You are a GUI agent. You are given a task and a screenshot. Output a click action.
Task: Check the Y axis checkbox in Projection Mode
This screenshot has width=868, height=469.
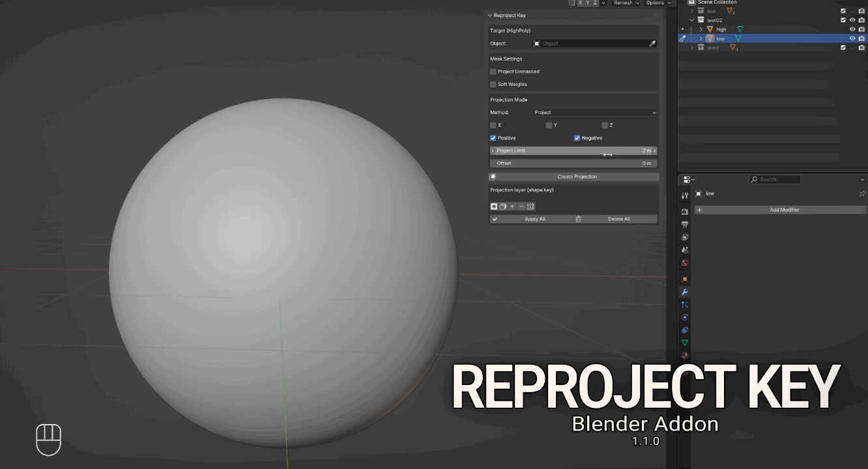[549, 125]
